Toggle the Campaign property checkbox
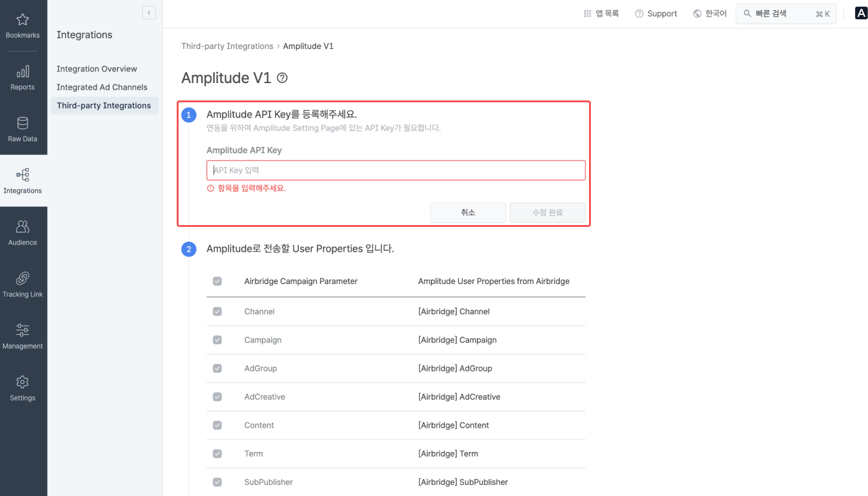Screen dimensions: 868x496 [217, 340]
